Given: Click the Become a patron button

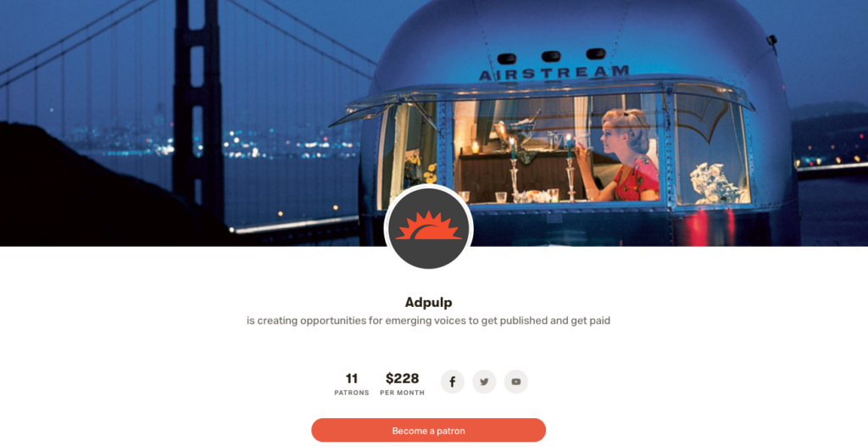Looking at the screenshot, I should pyautogui.click(x=428, y=431).
